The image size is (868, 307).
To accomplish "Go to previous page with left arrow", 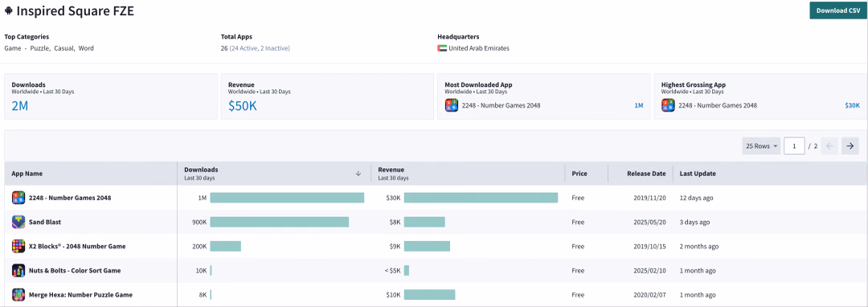I will 829,146.
